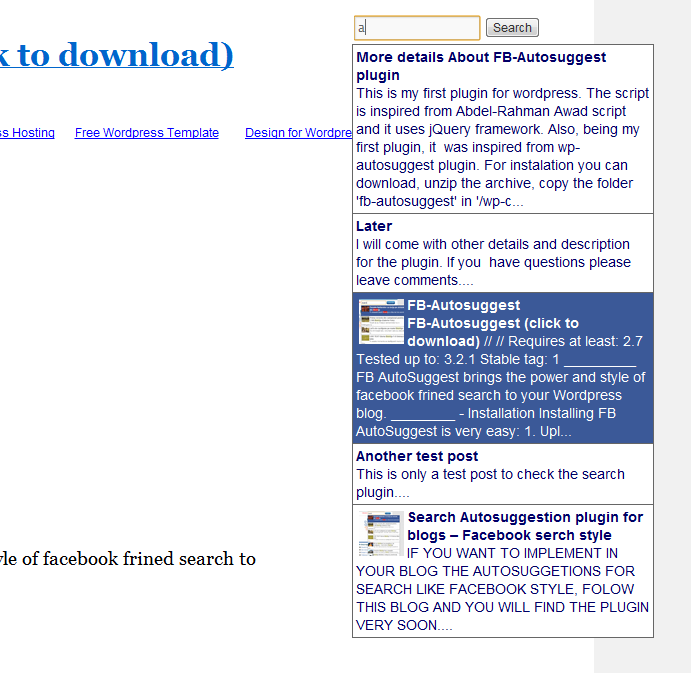
Task: Select 'Search Autosuggestion plugin for blogs' title
Action: point(525,526)
